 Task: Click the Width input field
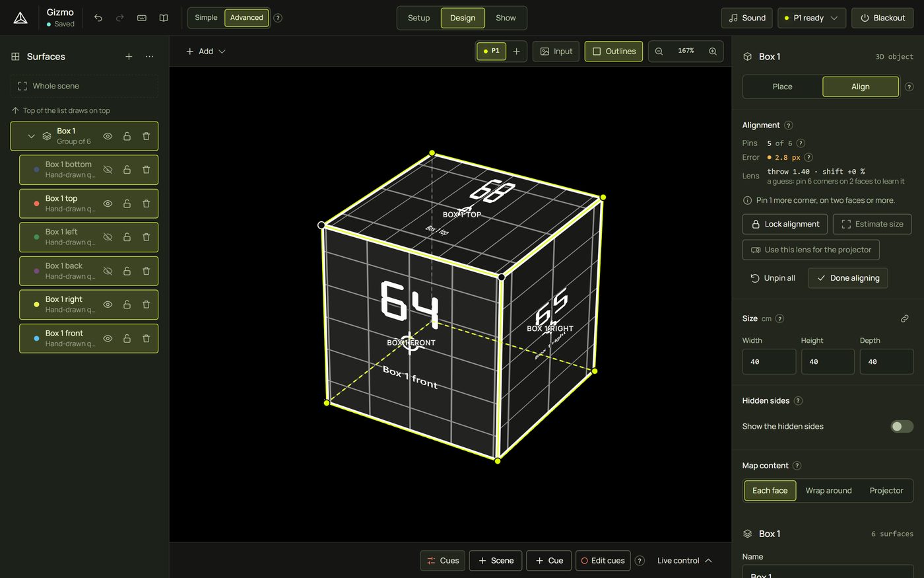[769, 362]
